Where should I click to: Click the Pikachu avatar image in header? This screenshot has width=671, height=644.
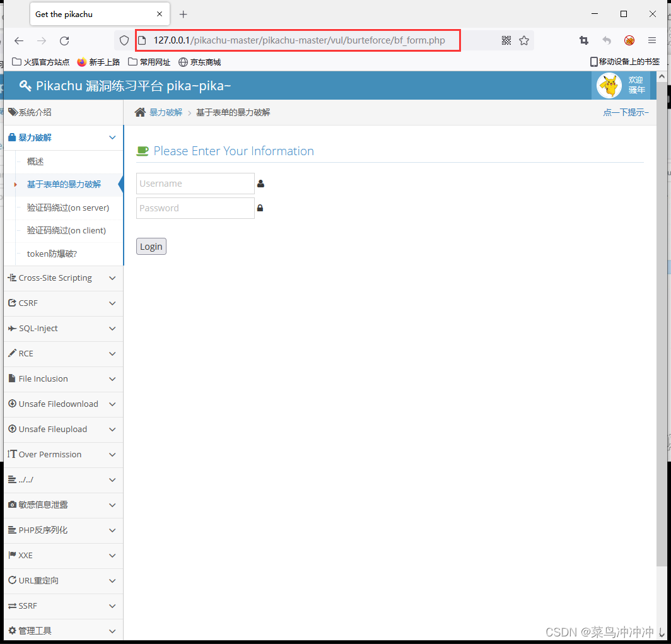(609, 86)
